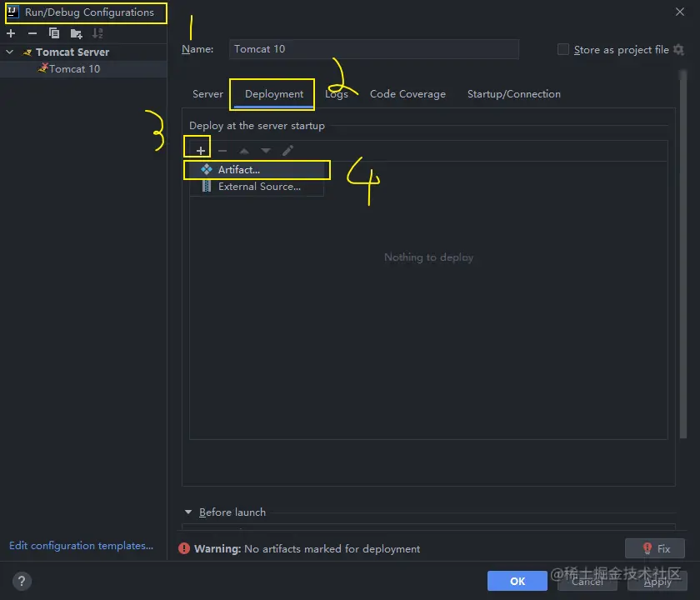The width and height of the screenshot is (700, 600).
Task: Switch to the Server tab
Action: click(x=207, y=94)
